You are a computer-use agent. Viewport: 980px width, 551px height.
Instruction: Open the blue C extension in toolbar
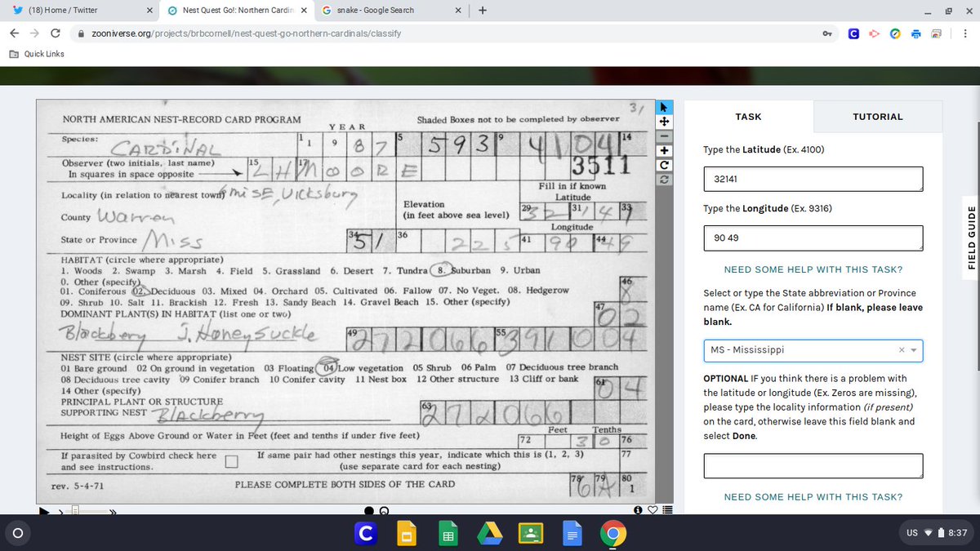coord(853,33)
